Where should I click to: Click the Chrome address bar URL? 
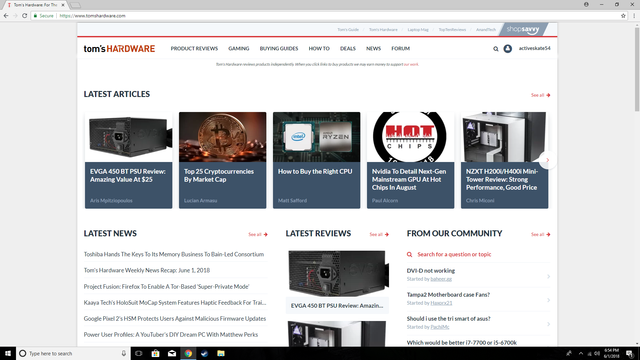[x=92, y=16]
